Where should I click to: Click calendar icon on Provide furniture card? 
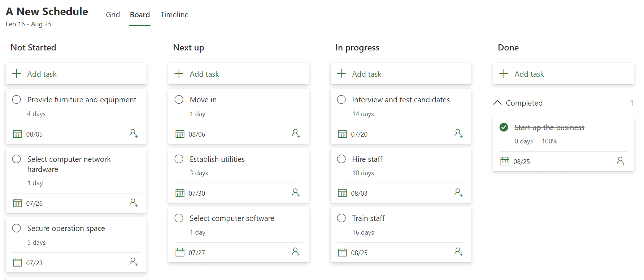pyautogui.click(x=17, y=134)
